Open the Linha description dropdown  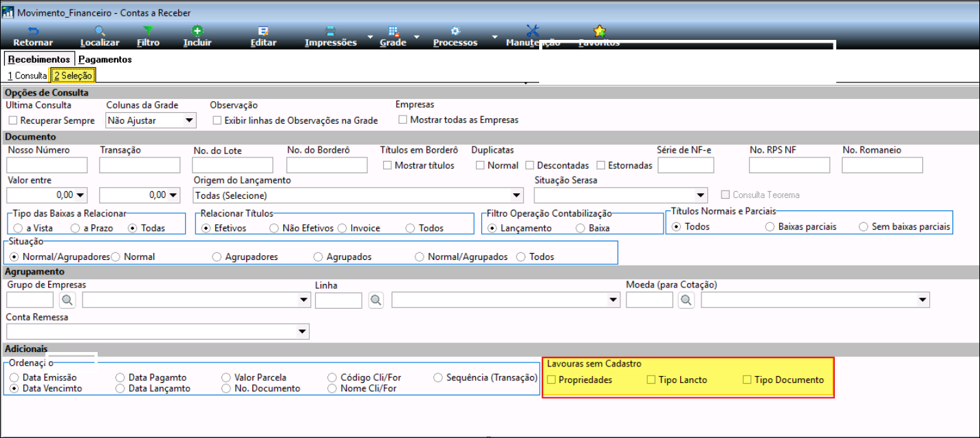pos(613,300)
